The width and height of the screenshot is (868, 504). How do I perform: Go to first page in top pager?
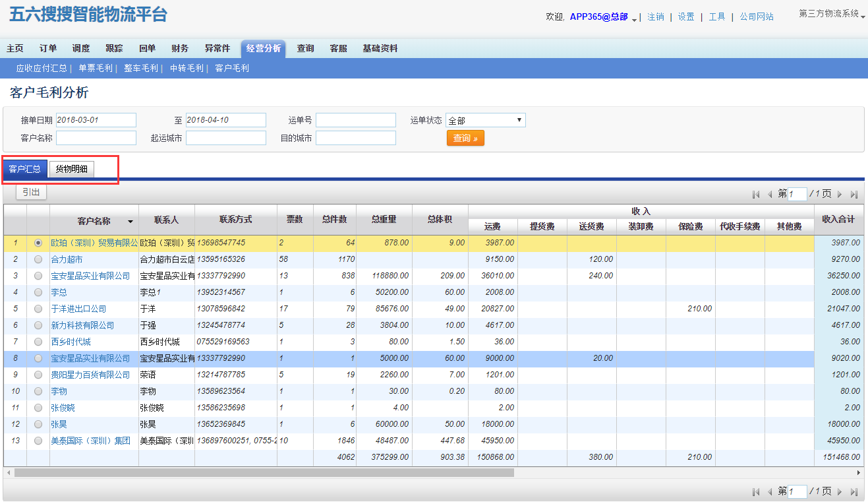point(756,195)
